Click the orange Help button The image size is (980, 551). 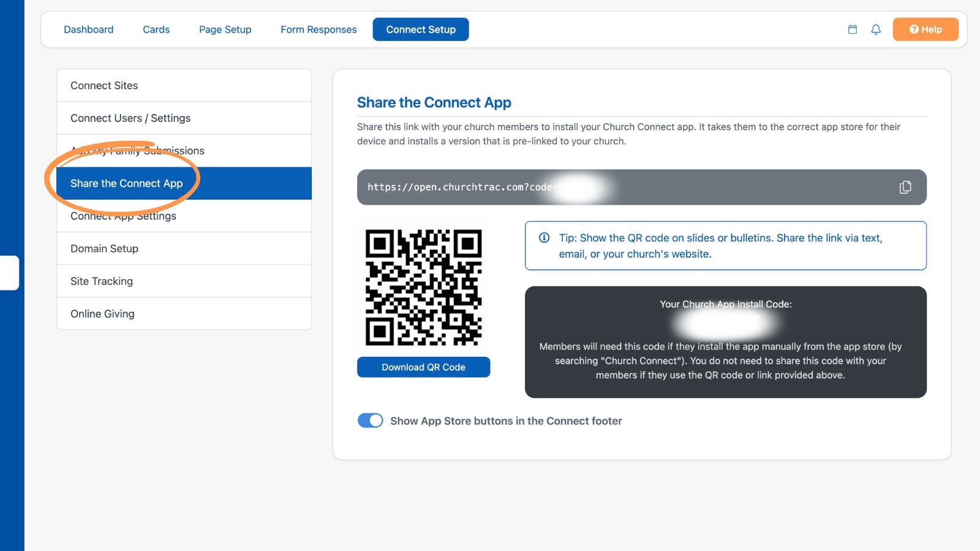click(x=925, y=29)
